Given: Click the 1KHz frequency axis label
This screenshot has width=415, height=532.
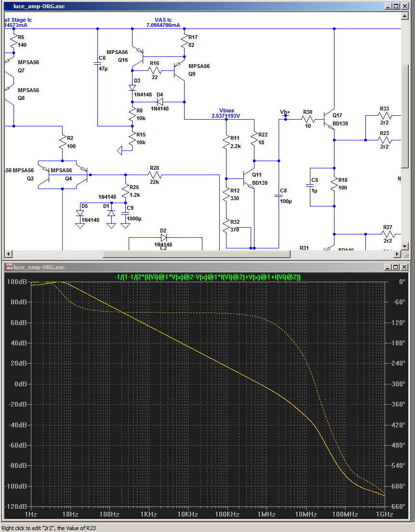Looking at the screenshot, I should pos(148,514).
